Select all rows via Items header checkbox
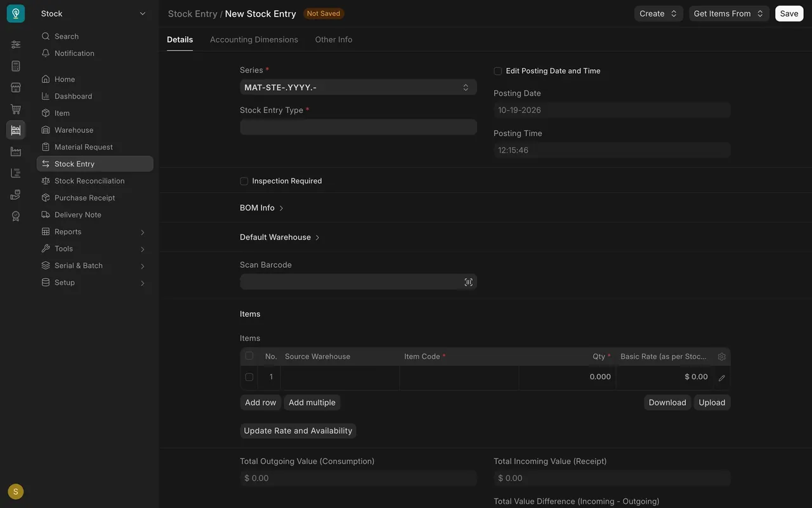Viewport: 812px width, 508px height. point(249,356)
